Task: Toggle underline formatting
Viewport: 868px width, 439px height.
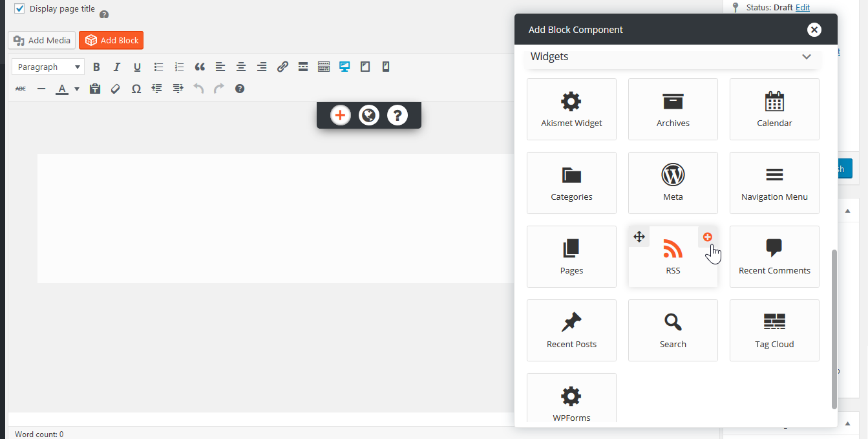Action: (137, 67)
